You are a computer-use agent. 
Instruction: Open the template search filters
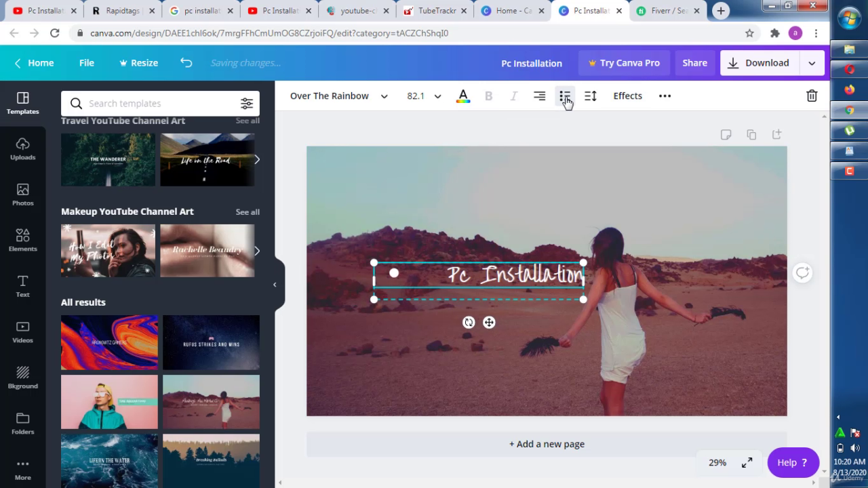tap(247, 104)
